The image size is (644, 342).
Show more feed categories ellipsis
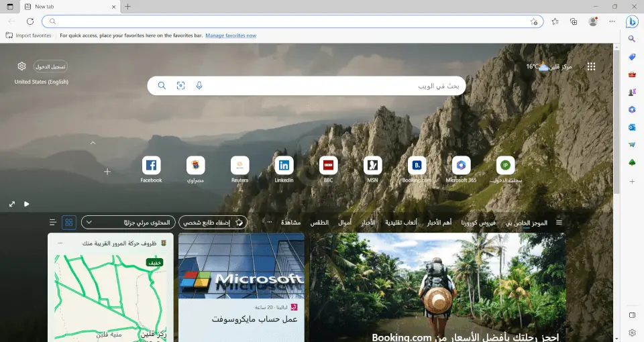coord(270,222)
